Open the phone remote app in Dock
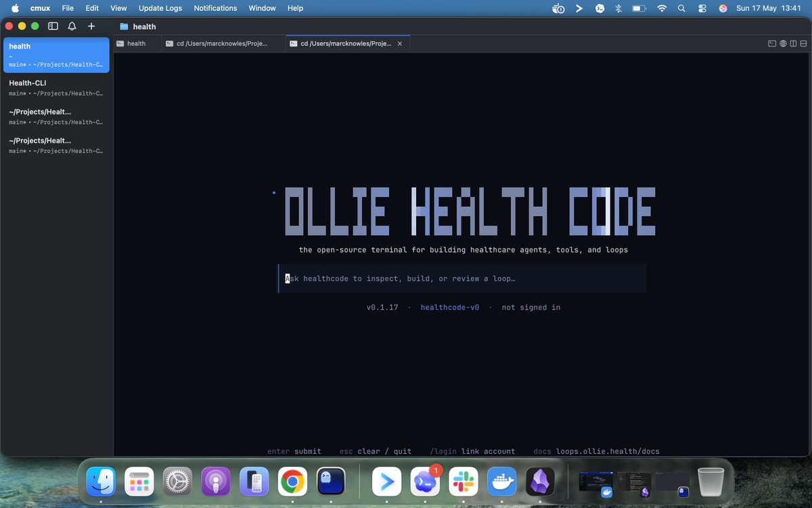The height and width of the screenshot is (508, 812). pos(254,482)
